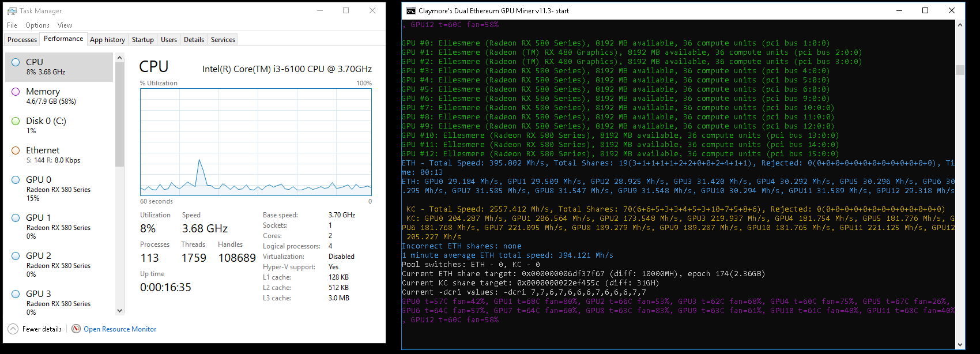This screenshot has width=980, height=354.
Task: Select GPU 1 Radeon RX 580 item
Action: (x=60, y=227)
